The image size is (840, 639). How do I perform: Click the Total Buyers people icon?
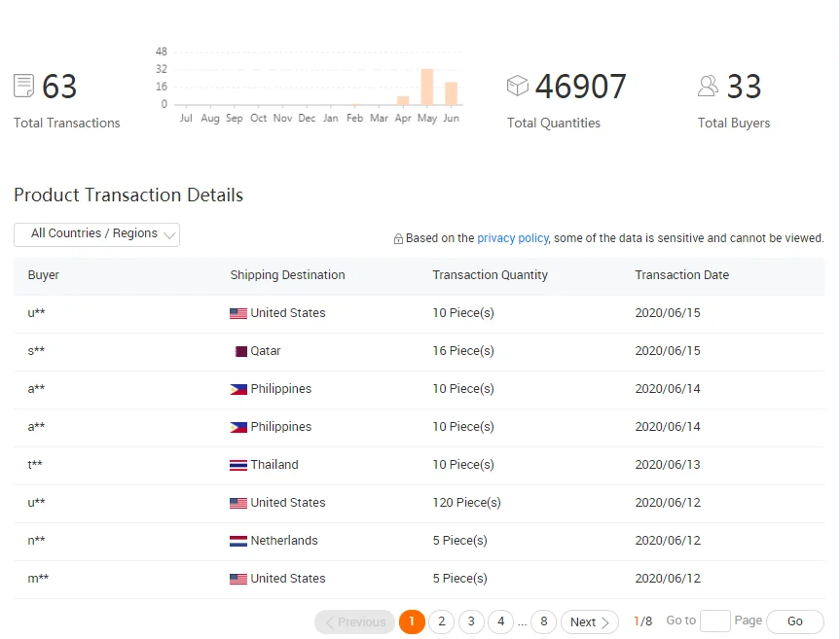tap(708, 86)
